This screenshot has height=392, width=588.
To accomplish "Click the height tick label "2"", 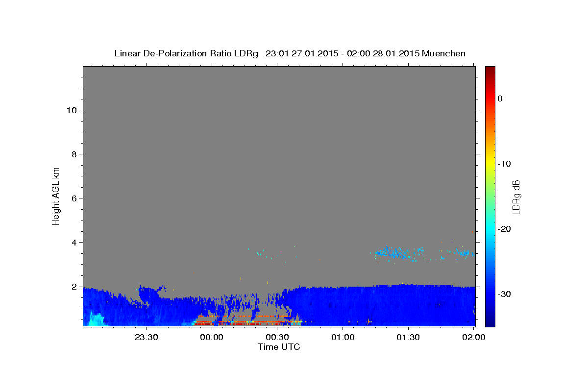I will pyautogui.click(x=74, y=287).
